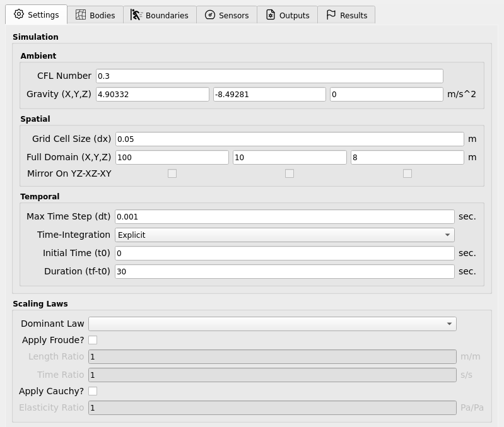View the Results tab

(x=346, y=15)
